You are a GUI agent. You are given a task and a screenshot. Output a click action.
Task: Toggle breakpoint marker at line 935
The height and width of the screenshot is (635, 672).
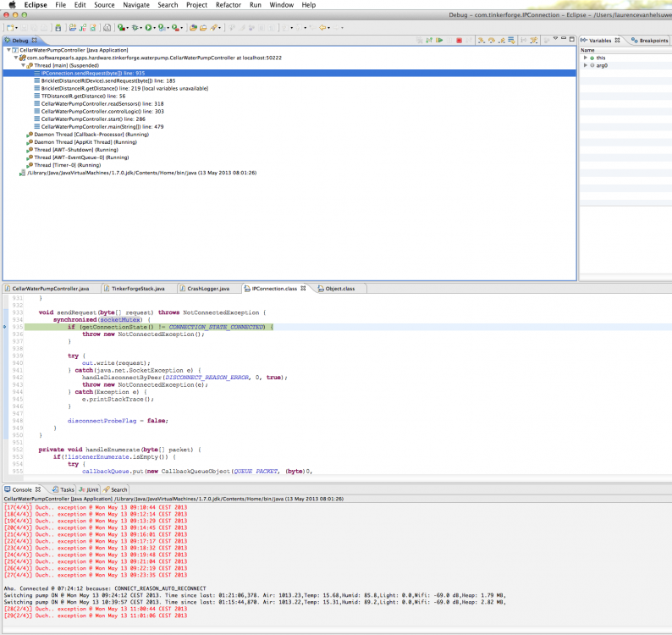click(x=4, y=327)
